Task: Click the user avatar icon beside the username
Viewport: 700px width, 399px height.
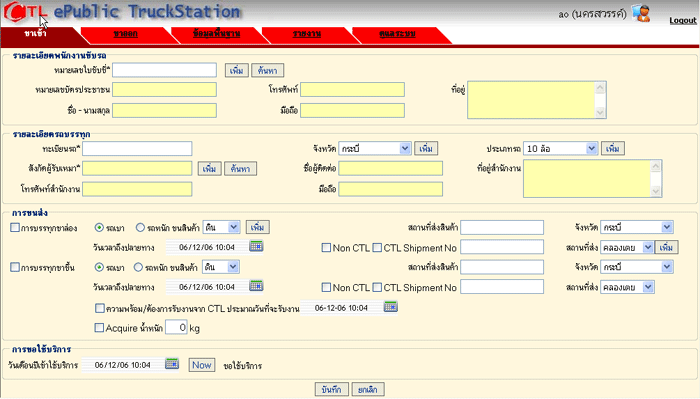Action: tap(642, 13)
